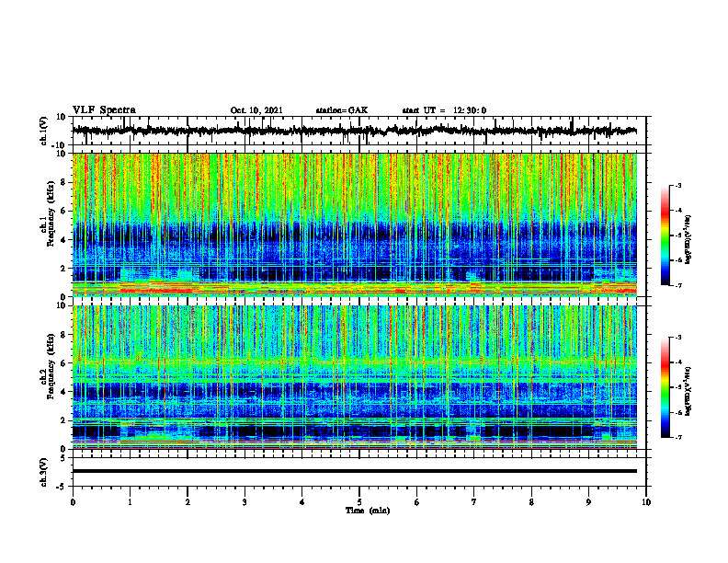
Task: Click time axis tick label "8"
Action: (531, 502)
